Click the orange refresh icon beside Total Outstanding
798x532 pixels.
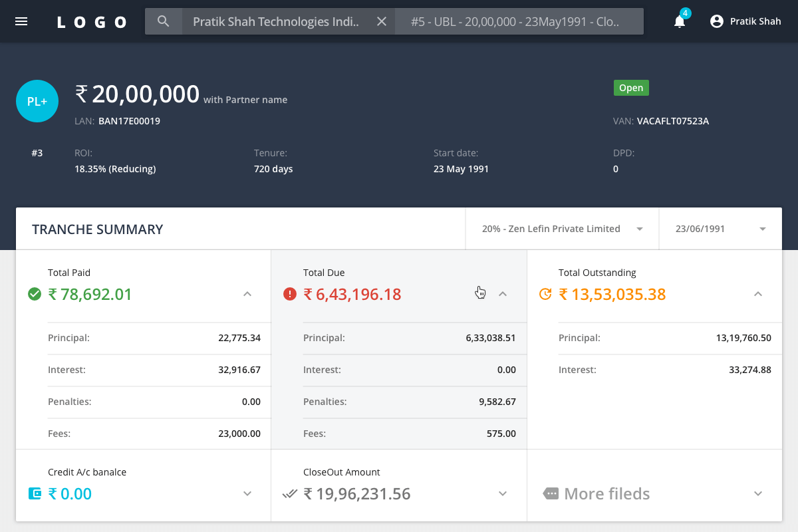(x=545, y=294)
